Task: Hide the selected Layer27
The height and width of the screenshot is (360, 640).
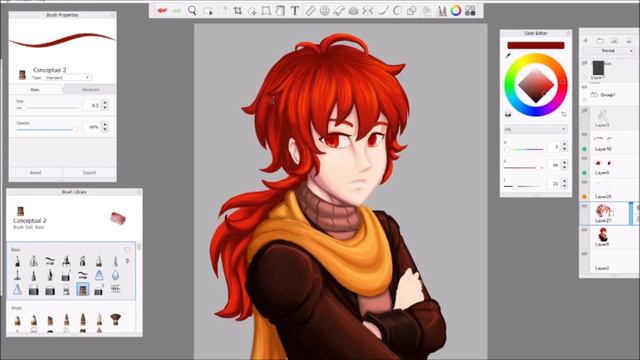Action: 584,206
